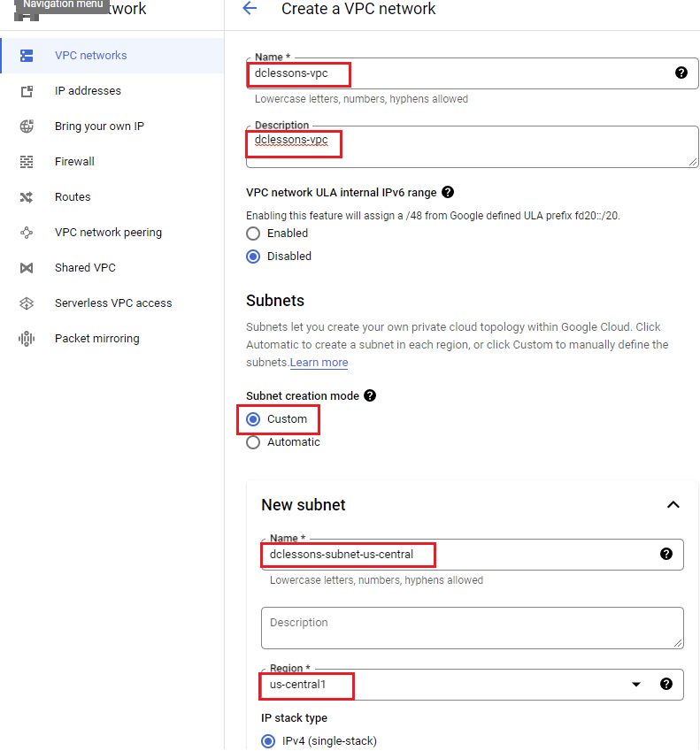The width and height of the screenshot is (700, 751).
Task: Click the IP stack type label
Action: pyautogui.click(x=294, y=718)
